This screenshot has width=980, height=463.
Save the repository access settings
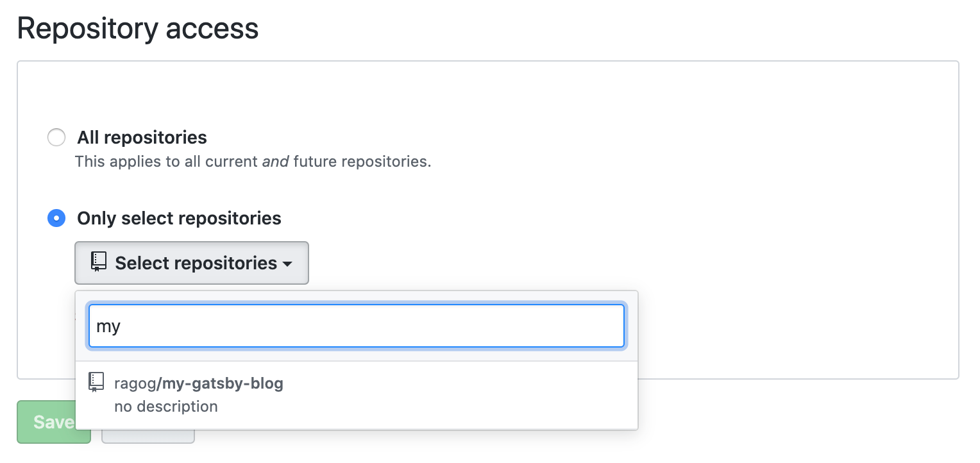point(54,422)
